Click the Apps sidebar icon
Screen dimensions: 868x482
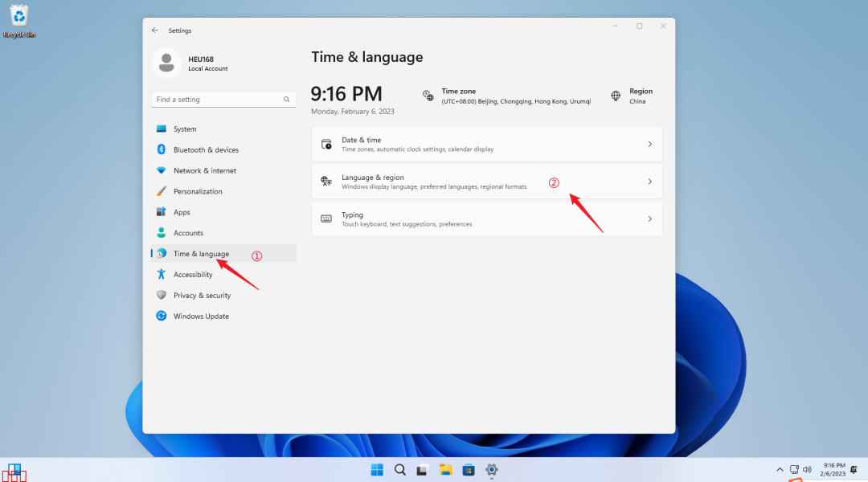tap(161, 212)
